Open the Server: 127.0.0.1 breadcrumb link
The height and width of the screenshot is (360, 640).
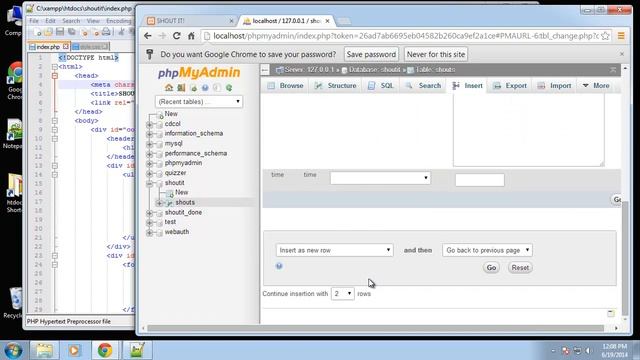tap(309, 70)
